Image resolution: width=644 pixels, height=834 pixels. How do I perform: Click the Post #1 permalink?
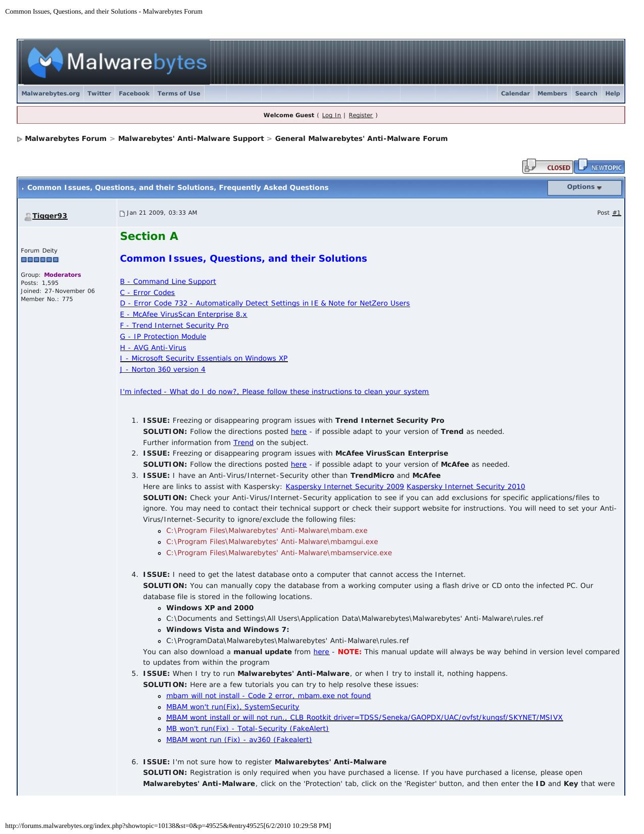(616, 213)
